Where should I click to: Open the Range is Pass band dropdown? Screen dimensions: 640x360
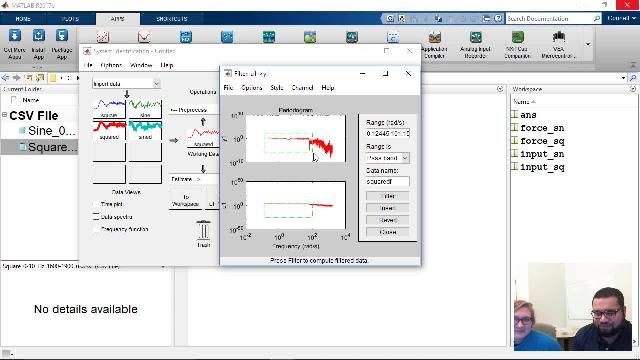pyautogui.click(x=387, y=158)
